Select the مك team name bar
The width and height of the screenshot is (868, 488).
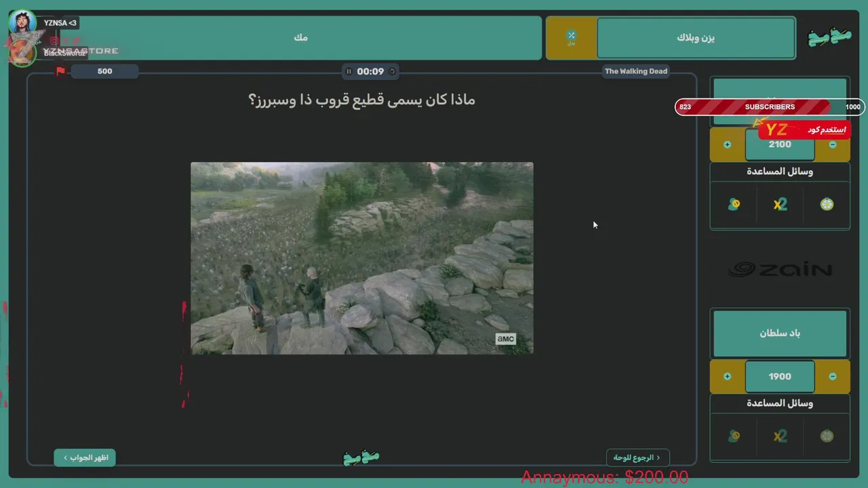click(x=301, y=38)
